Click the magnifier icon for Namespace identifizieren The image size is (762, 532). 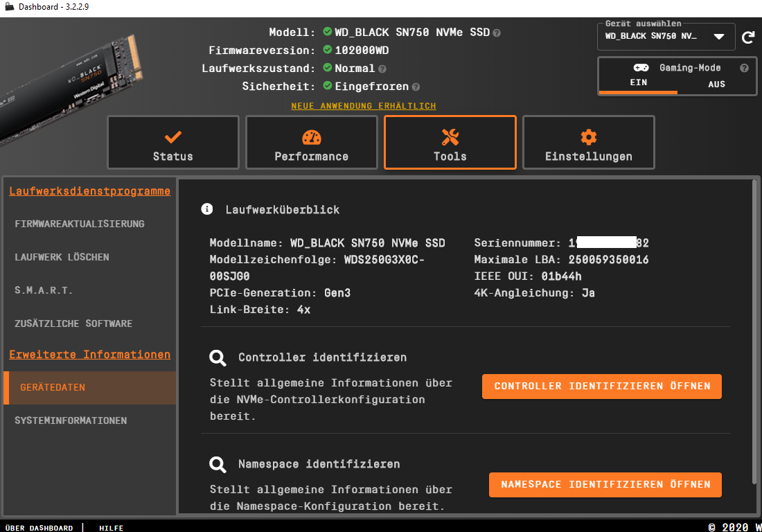pyautogui.click(x=218, y=465)
